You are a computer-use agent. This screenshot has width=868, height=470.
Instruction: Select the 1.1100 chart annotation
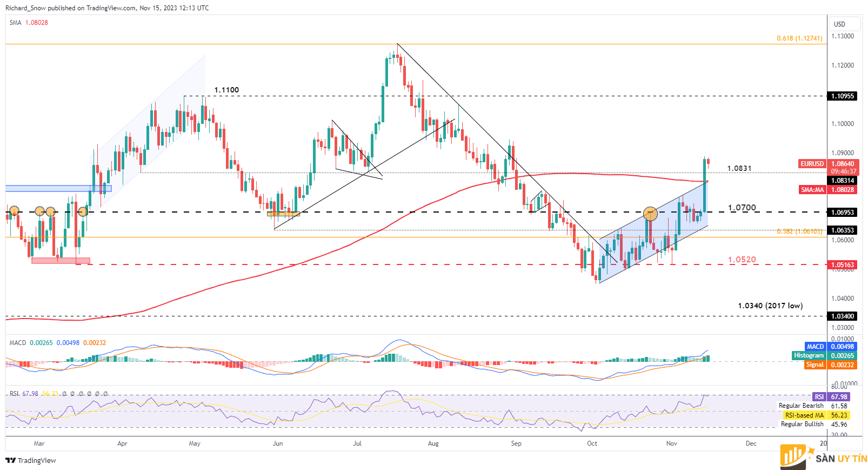click(226, 90)
